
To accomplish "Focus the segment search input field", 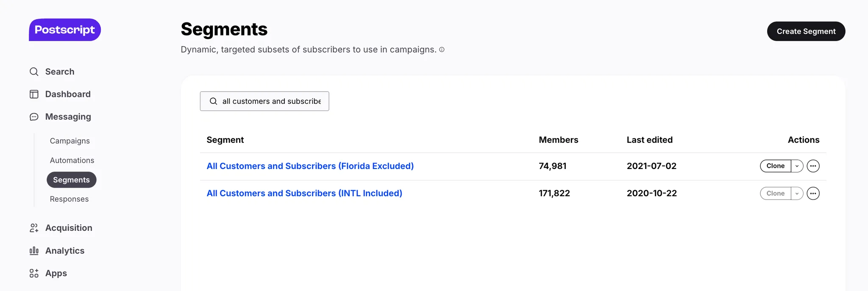I will coord(271,101).
